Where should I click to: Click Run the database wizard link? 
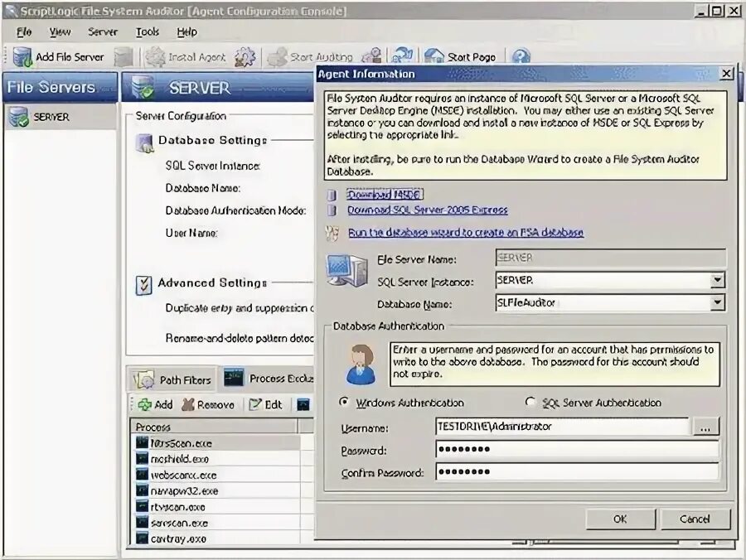466,233
